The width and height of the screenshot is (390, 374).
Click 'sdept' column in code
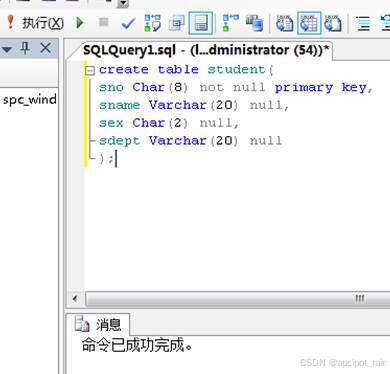(120, 141)
